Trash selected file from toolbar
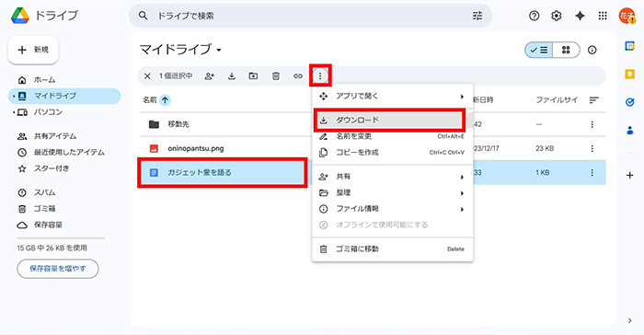The width and height of the screenshot is (644, 335). pos(276,76)
